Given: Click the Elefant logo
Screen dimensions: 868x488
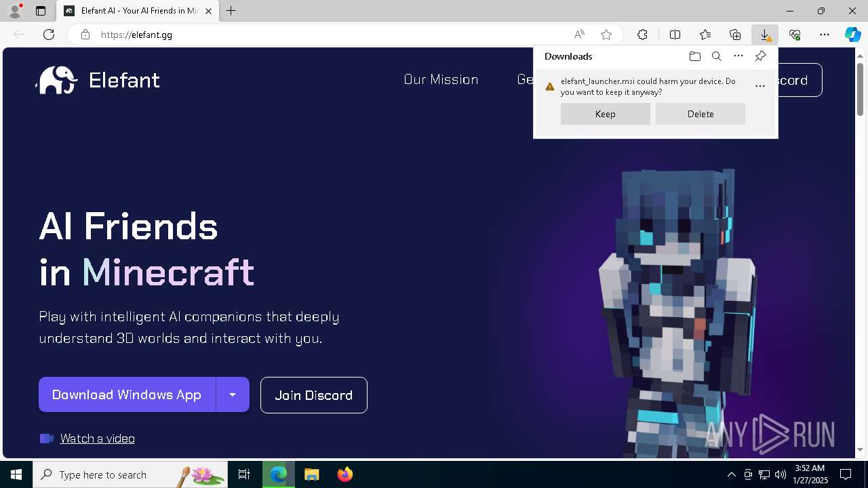Looking at the screenshot, I should (x=98, y=80).
